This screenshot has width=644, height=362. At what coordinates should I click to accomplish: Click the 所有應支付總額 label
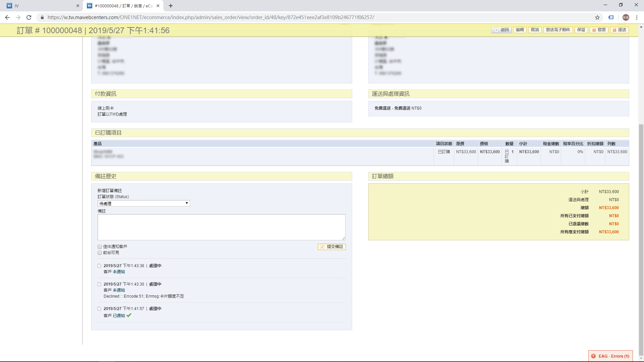coord(574,232)
